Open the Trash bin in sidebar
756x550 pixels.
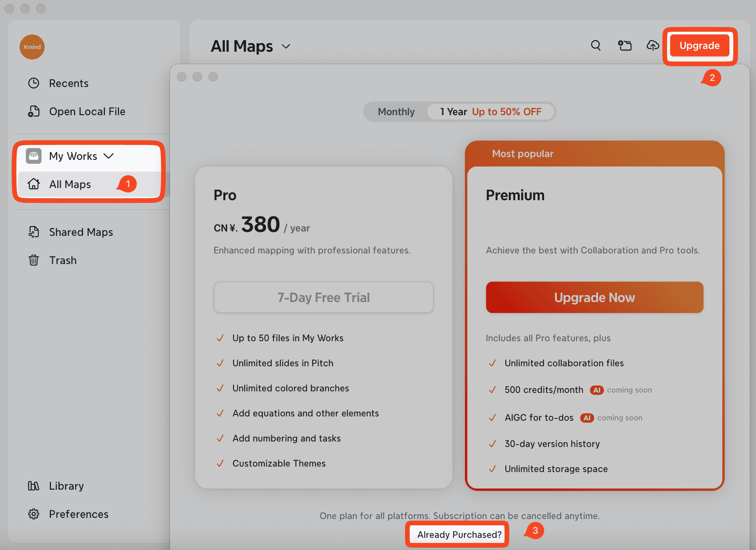63,260
